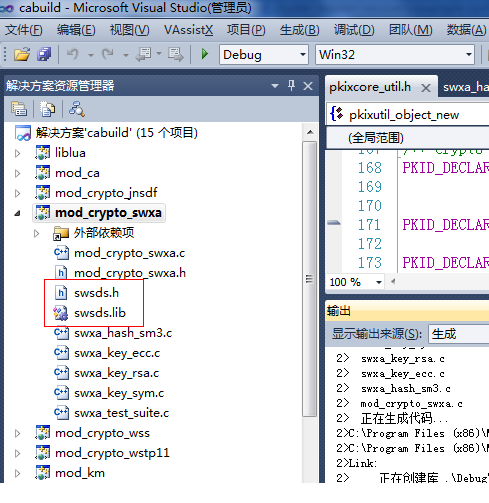Select swsds.lib library file
The image size is (489, 503).
coord(100,313)
